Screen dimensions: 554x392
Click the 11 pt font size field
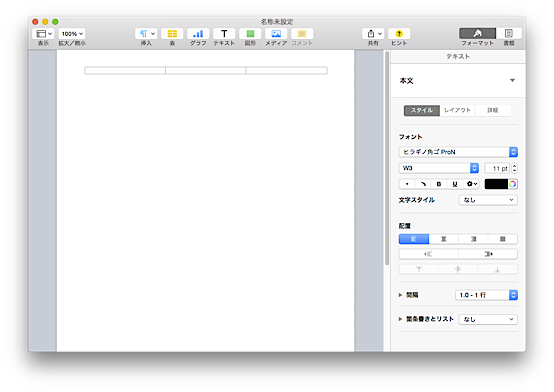[x=497, y=168]
